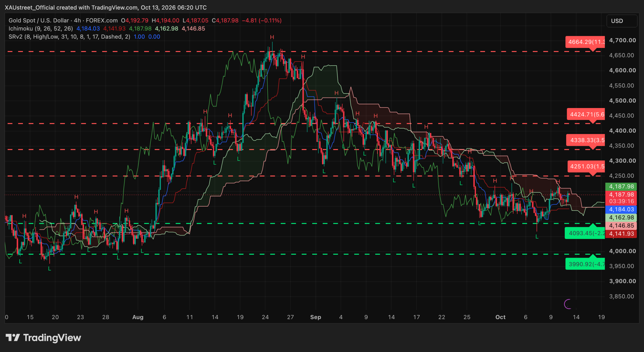Viewport: 644px width, 352px height.
Task: Click the high price H4,194.00 value
Action: [166, 20]
